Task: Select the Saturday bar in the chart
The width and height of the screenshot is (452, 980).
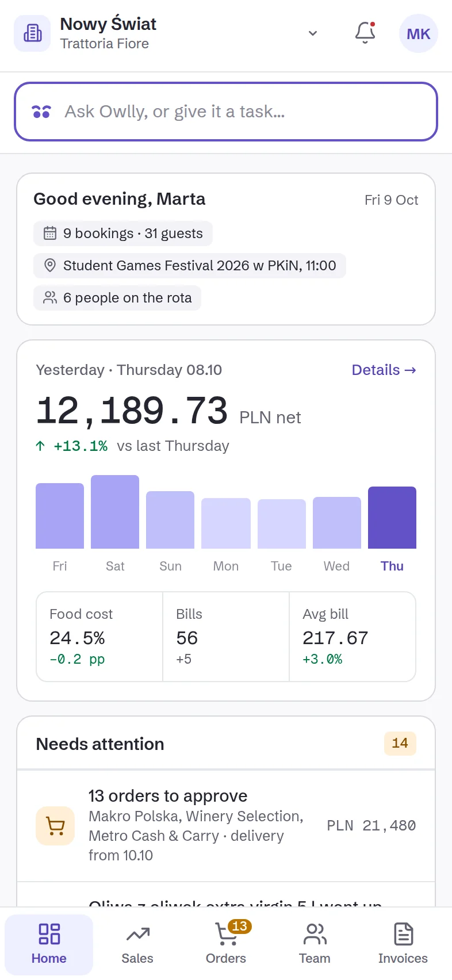Action: point(115,512)
